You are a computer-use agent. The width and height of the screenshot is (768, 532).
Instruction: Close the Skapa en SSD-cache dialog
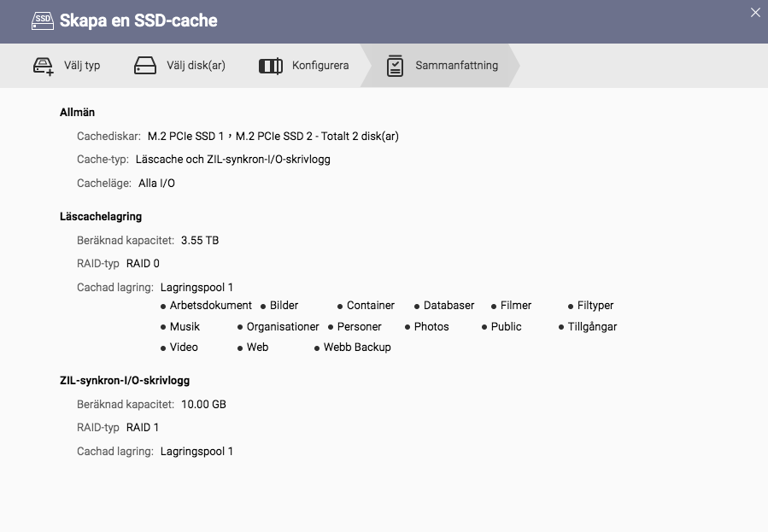click(754, 13)
